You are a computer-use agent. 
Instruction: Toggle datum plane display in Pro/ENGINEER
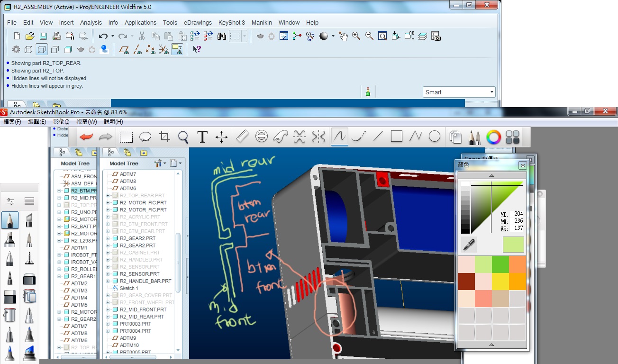pos(124,49)
